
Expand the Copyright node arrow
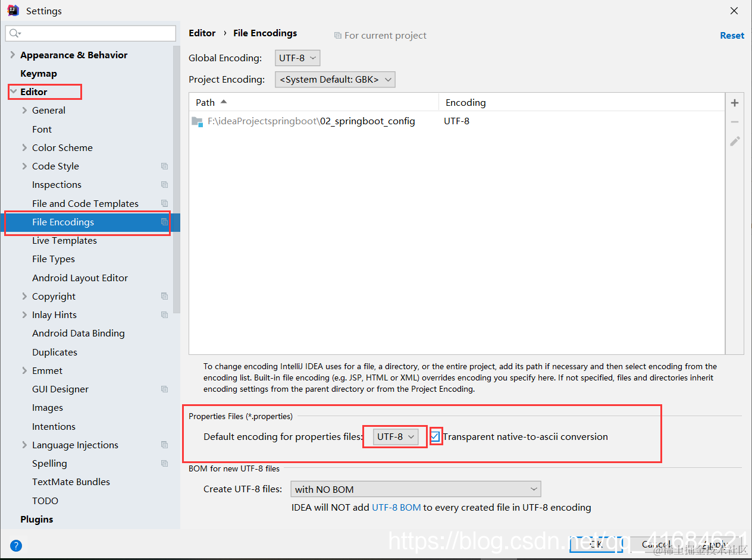click(x=24, y=296)
